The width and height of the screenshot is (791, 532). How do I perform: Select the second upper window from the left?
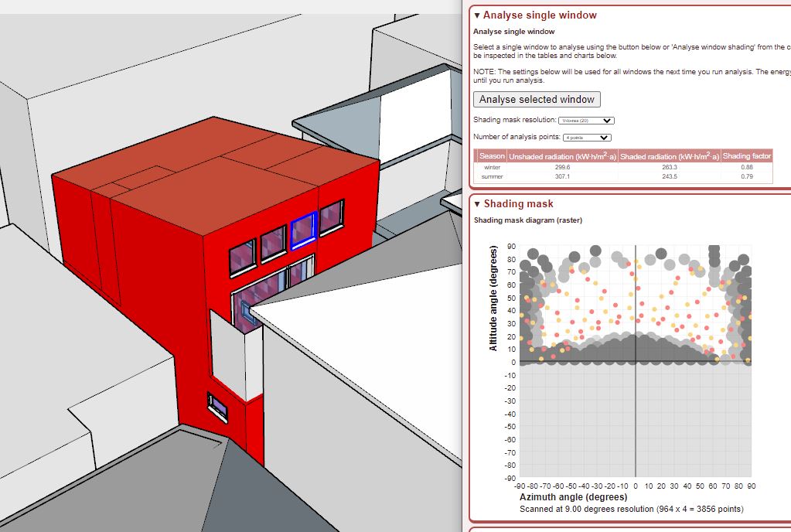[273, 243]
